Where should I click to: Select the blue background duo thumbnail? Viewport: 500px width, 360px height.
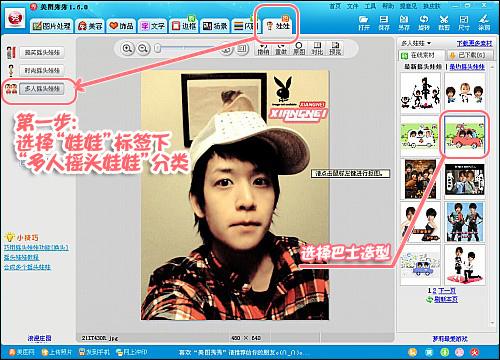click(x=464, y=222)
